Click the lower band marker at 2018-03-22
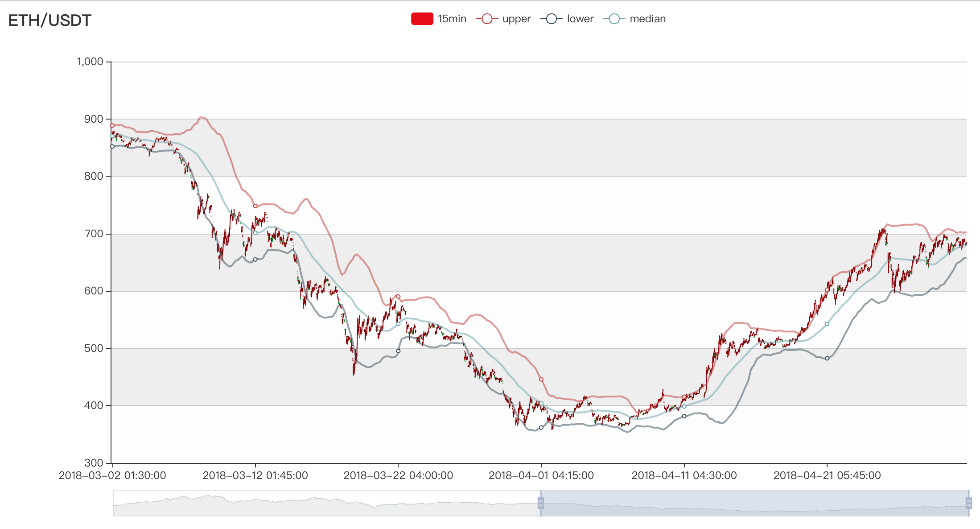The image size is (980, 529). tap(398, 351)
